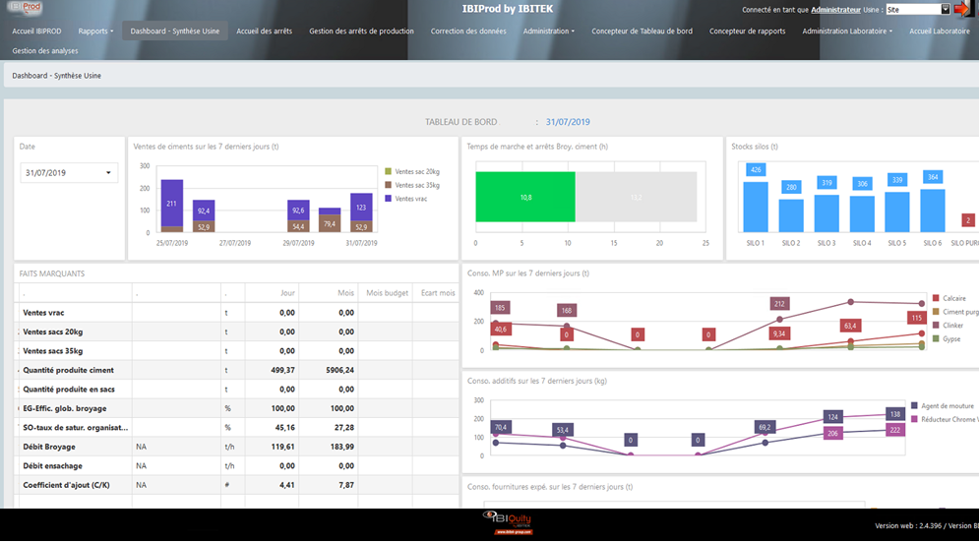This screenshot has width=980, height=543.
Task: Toggle the Calcaire series legend marker
Action: click(936, 299)
